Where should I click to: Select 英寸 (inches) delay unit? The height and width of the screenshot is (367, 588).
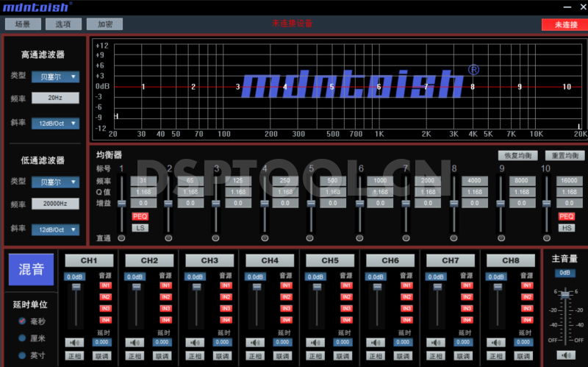22,355
